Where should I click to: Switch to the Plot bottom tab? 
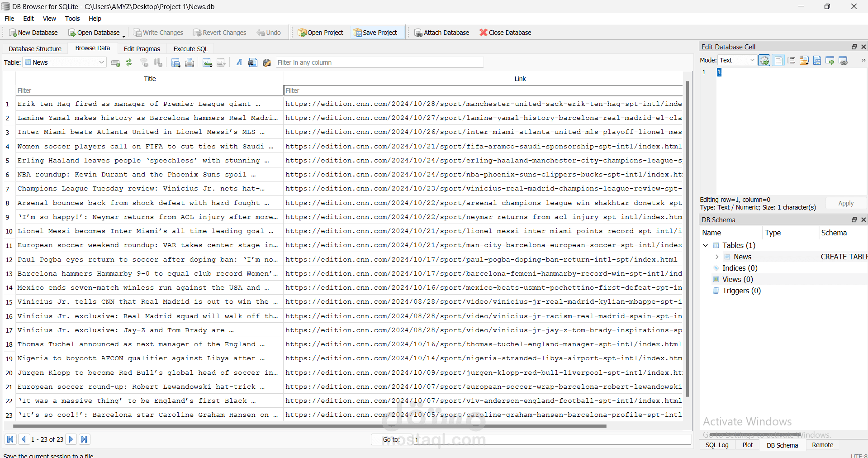pos(748,445)
